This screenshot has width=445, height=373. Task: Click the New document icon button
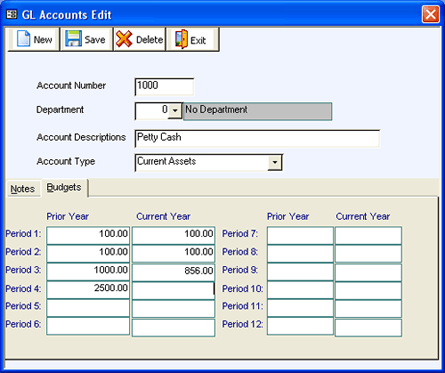click(34, 40)
